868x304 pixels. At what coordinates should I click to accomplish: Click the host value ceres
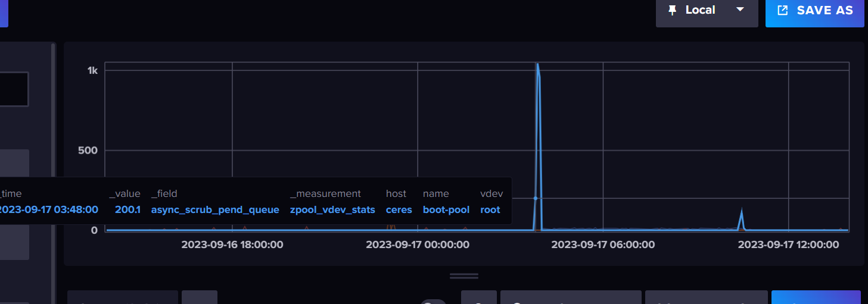(x=399, y=209)
